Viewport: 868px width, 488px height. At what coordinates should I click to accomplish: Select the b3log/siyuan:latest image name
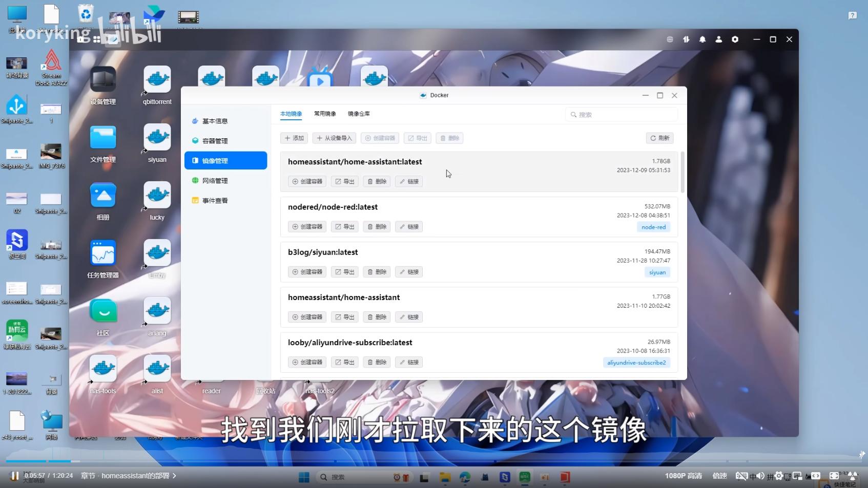(x=323, y=252)
